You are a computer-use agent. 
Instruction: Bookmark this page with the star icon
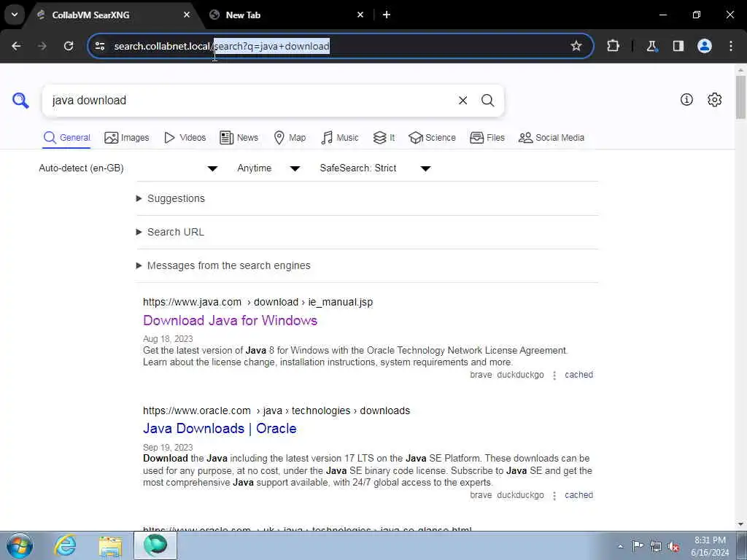click(x=576, y=46)
